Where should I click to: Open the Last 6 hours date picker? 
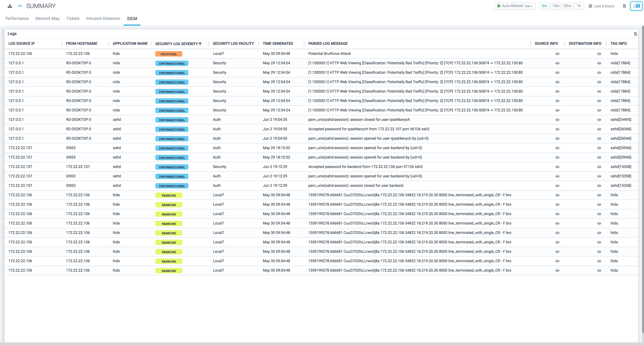[x=601, y=6]
